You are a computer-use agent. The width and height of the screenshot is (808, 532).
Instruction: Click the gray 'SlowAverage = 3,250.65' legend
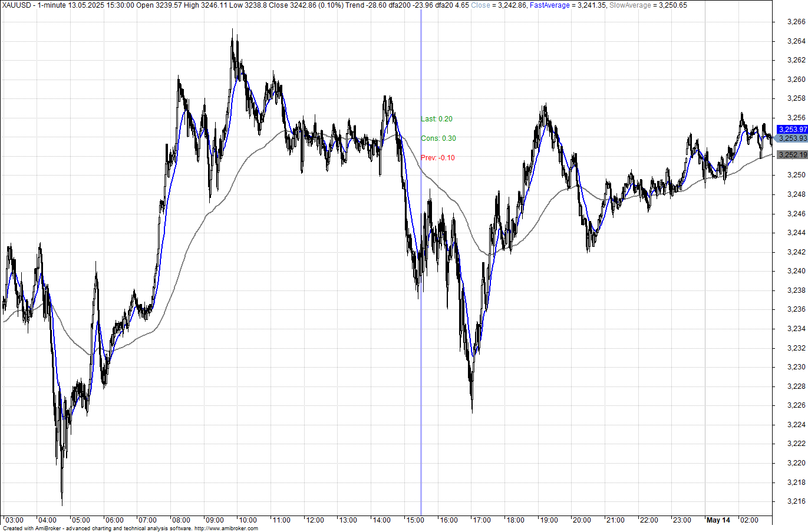tap(648, 5)
